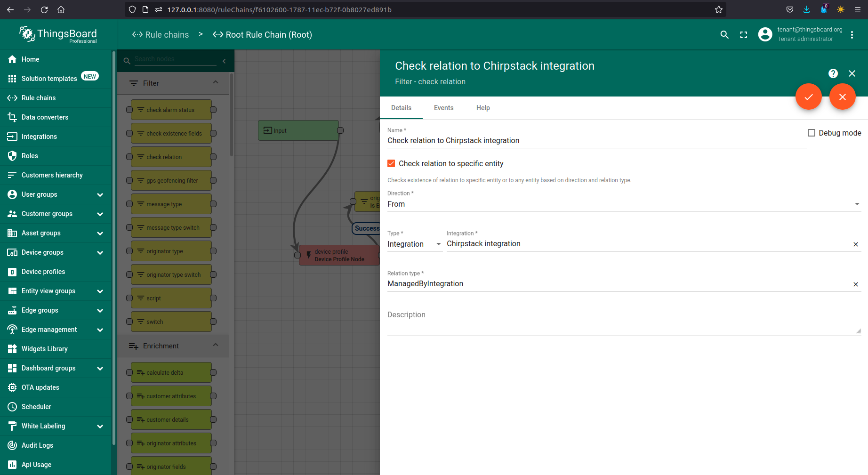Click the Input node on canvas
This screenshot has width=868, height=475.
298,130
